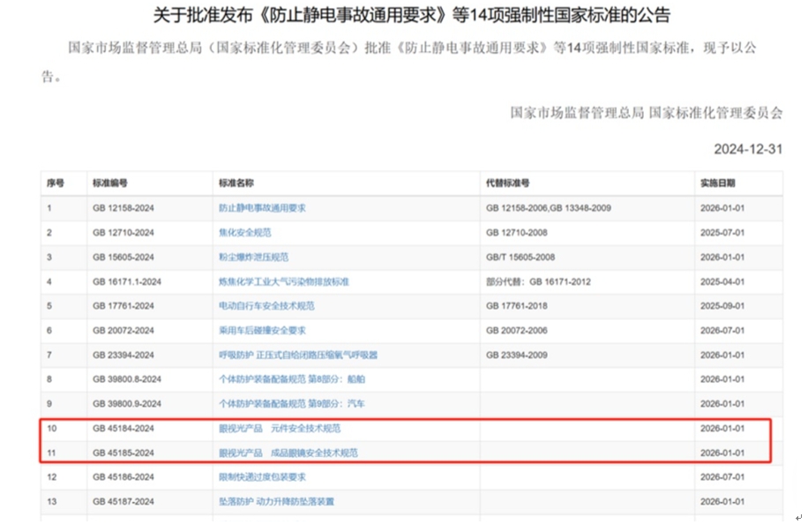Click the 实施日期 column header
808x532 pixels.
(x=717, y=184)
